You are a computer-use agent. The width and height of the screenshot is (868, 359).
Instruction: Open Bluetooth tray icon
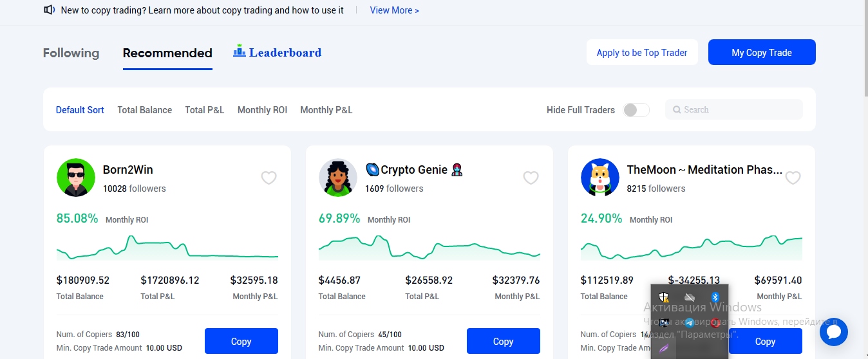click(715, 297)
